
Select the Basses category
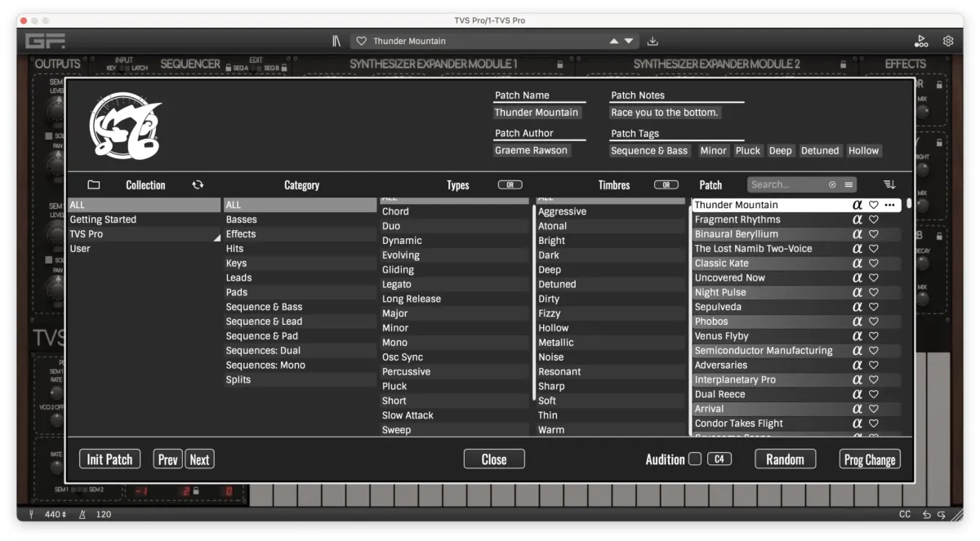pos(301,220)
